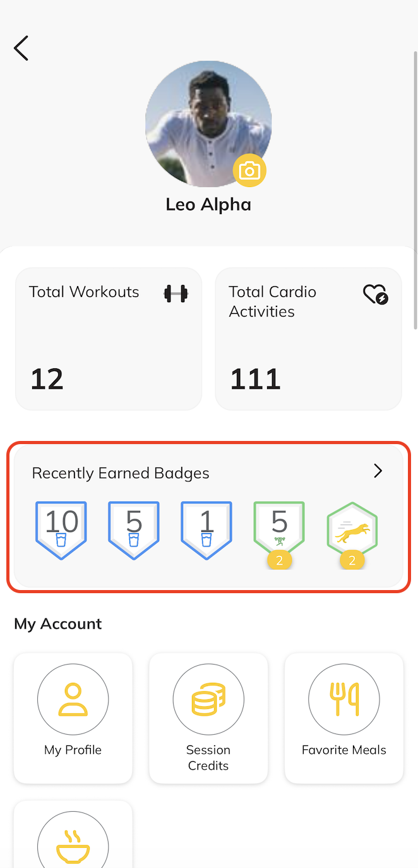This screenshot has width=418, height=868.
Task: Click the Recently Earned Badges title
Action: 121,473
